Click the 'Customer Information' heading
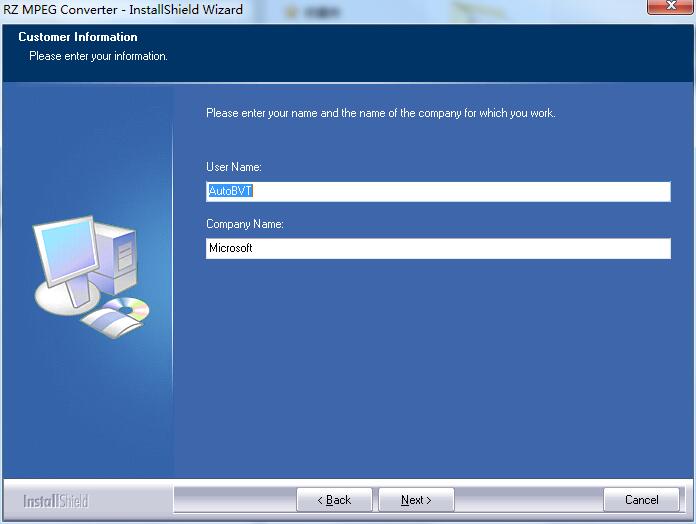The width and height of the screenshot is (696, 524). click(x=78, y=37)
